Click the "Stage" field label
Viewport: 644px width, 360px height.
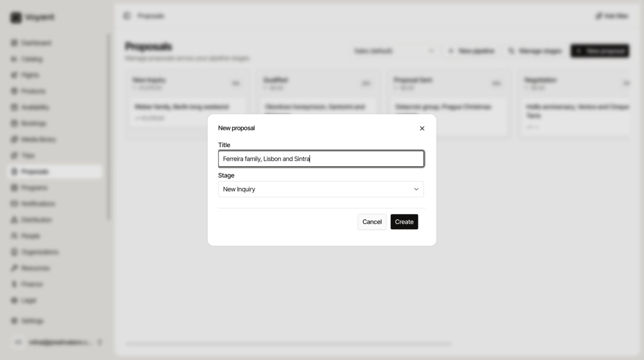point(226,175)
